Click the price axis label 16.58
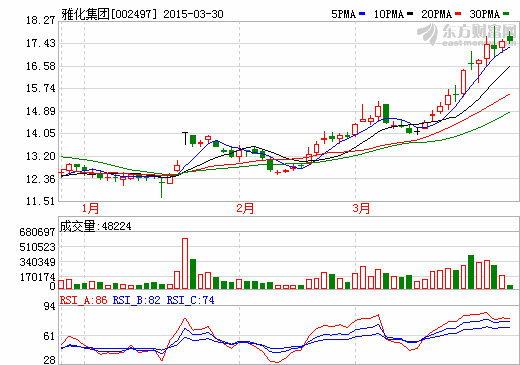The height and width of the screenshot is (365, 520). (x=40, y=66)
